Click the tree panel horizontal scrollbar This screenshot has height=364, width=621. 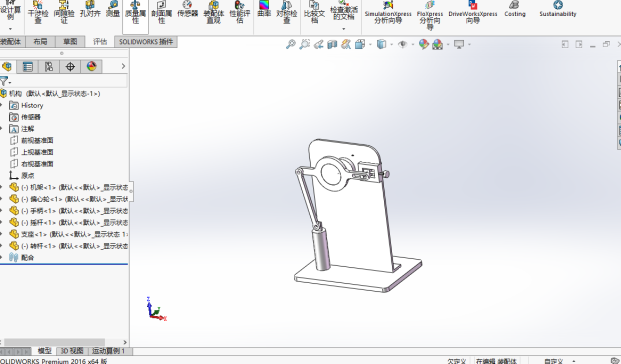coord(54,342)
